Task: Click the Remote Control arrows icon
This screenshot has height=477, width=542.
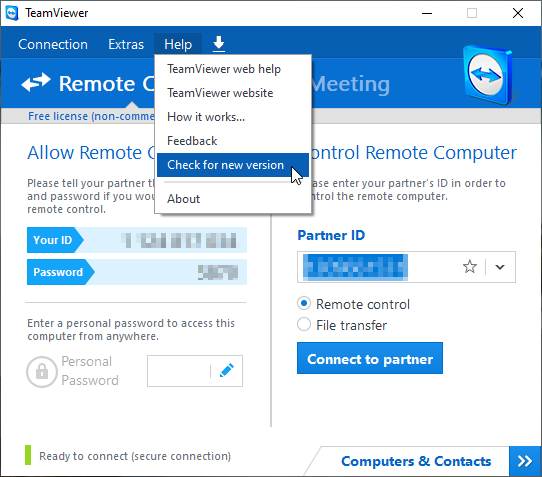Action: coord(36,83)
